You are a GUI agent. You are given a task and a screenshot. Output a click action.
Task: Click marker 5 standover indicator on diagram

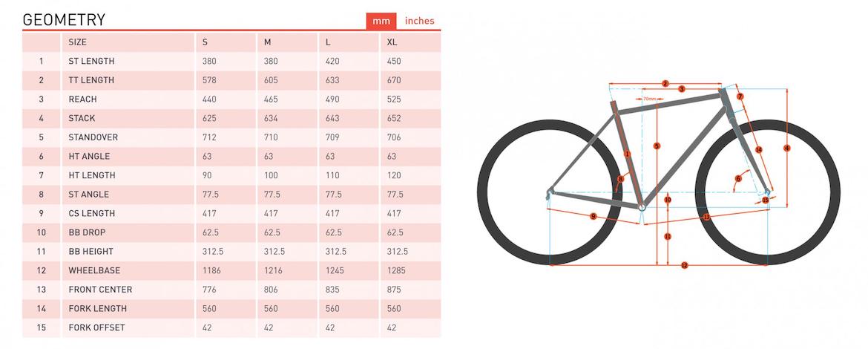(657, 146)
